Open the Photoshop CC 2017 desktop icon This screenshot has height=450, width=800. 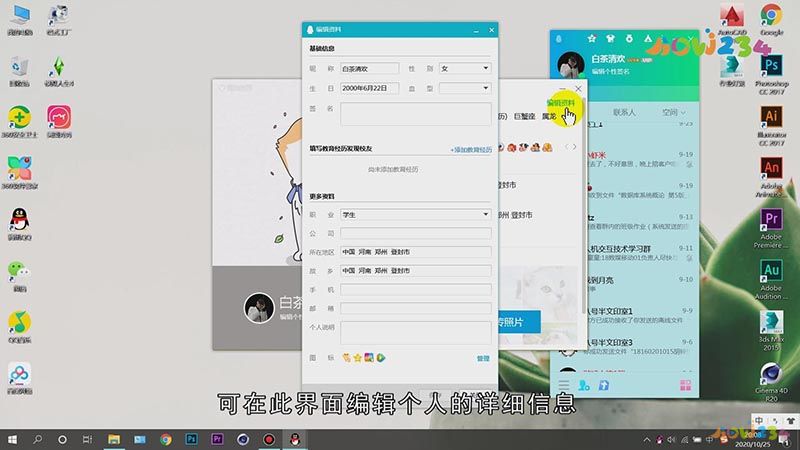(771, 74)
